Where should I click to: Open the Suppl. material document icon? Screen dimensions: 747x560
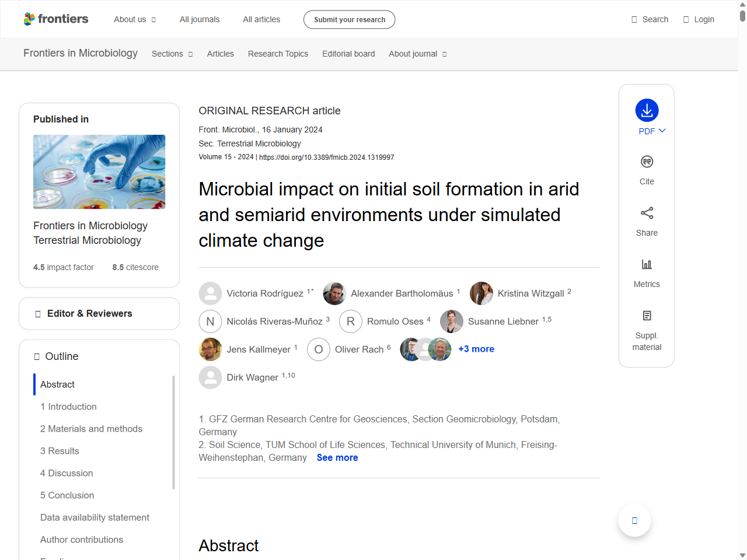pyautogui.click(x=647, y=316)
